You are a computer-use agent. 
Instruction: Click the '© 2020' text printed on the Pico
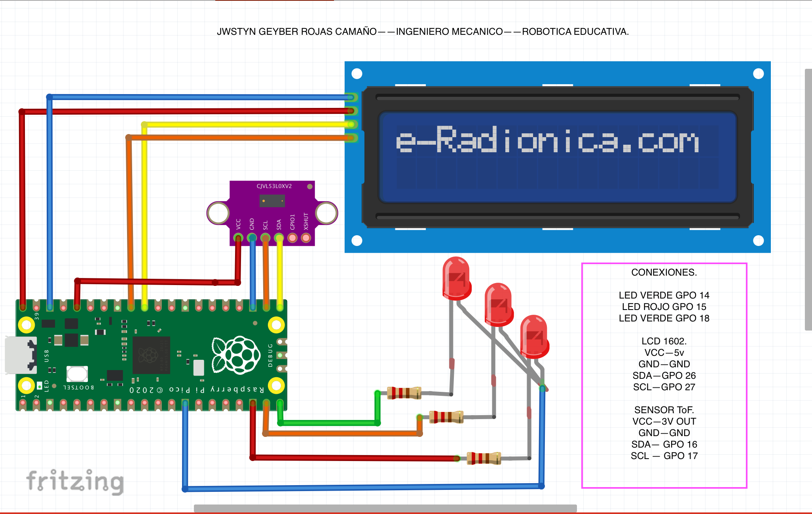pos(146,390)
